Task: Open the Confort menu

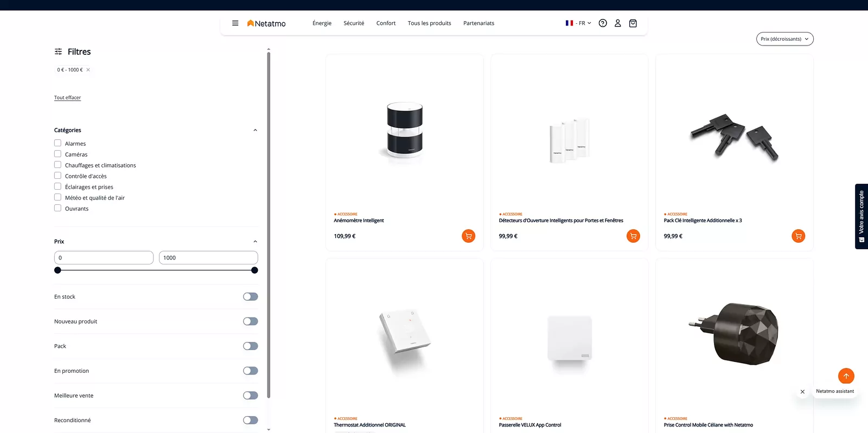Action: pos(386,23)
